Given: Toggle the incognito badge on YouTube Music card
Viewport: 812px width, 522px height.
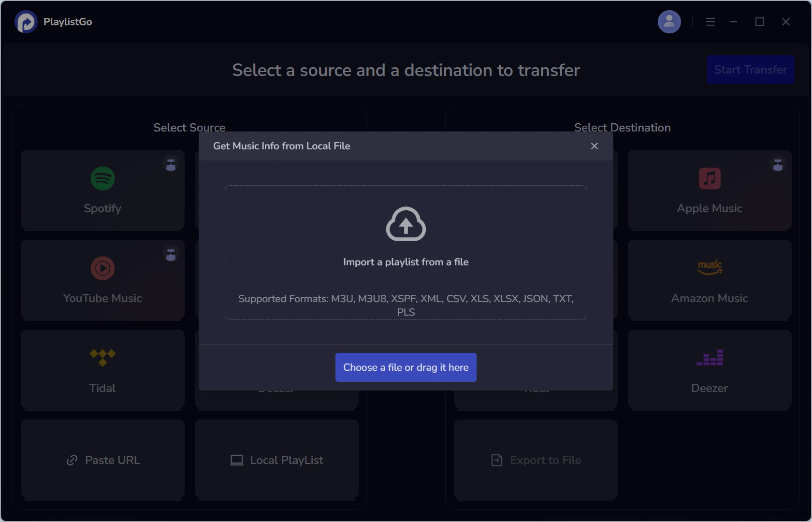Looking at the screenshot, I should [x=171, y=254].
